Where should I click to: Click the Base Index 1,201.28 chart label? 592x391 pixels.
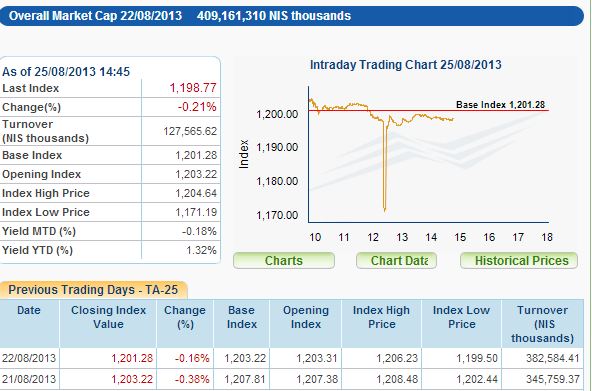[501, 105]
